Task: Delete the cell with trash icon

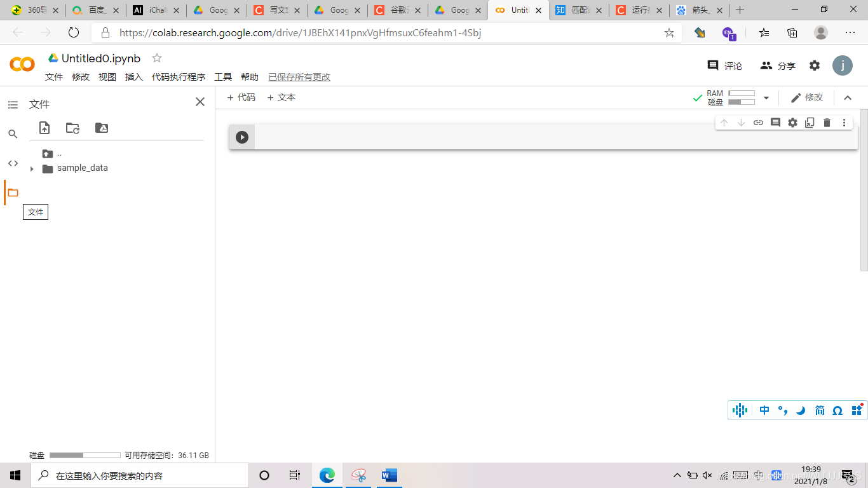Action: [827, 123]
